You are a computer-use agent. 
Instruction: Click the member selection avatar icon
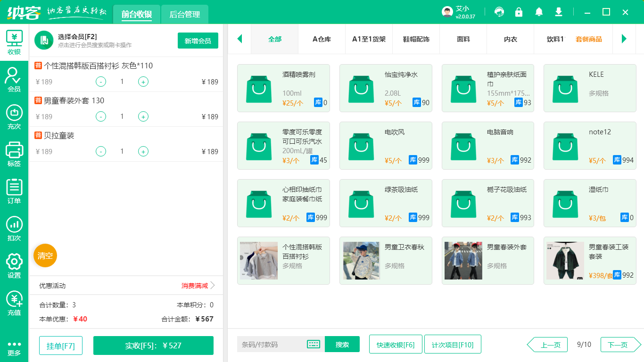pyautogui.click(x=44, y=40)
